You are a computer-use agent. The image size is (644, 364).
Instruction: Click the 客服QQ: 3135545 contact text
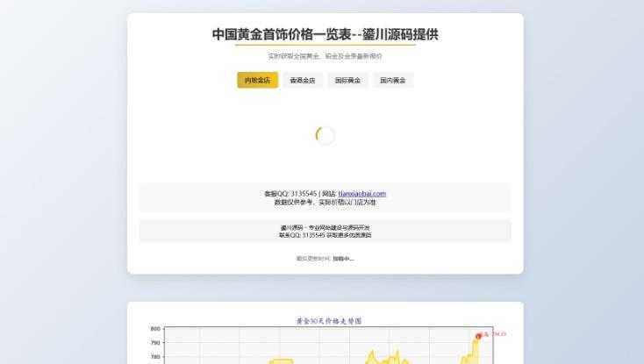pyautogui.click(x=290, y=194)
